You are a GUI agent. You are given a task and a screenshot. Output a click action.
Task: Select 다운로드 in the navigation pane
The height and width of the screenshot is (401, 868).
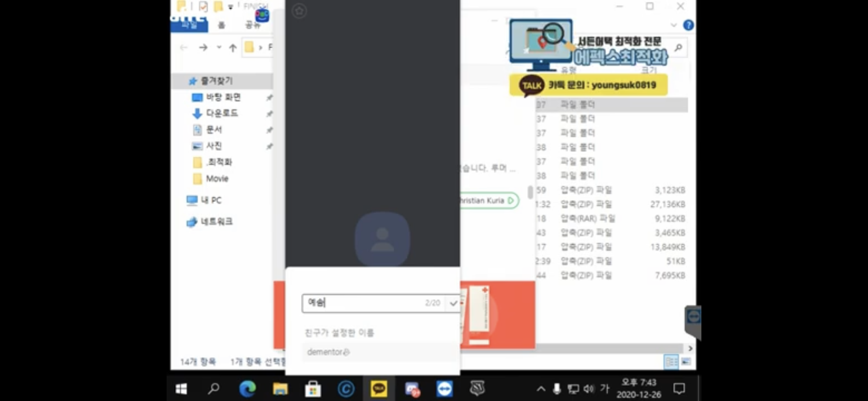click(x=221, y=113)
